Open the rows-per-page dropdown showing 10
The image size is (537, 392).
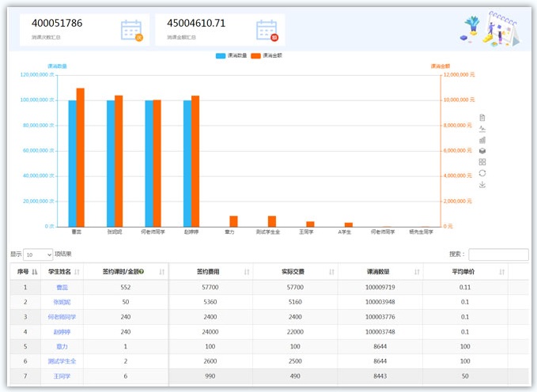38,254
